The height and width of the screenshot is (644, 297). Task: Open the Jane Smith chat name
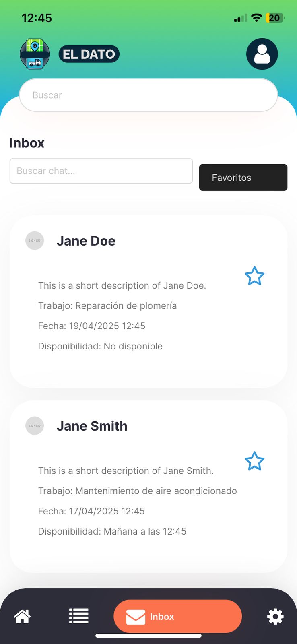(92, 426)
